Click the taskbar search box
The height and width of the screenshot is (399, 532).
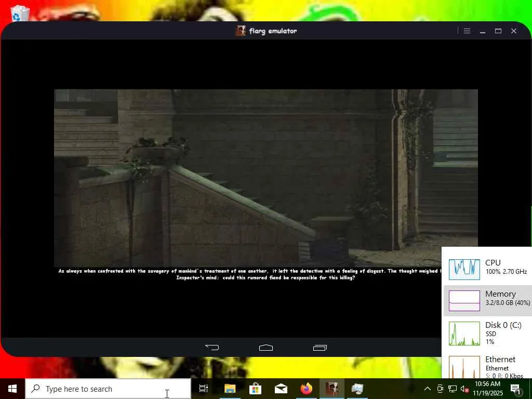tap(108, 389)
